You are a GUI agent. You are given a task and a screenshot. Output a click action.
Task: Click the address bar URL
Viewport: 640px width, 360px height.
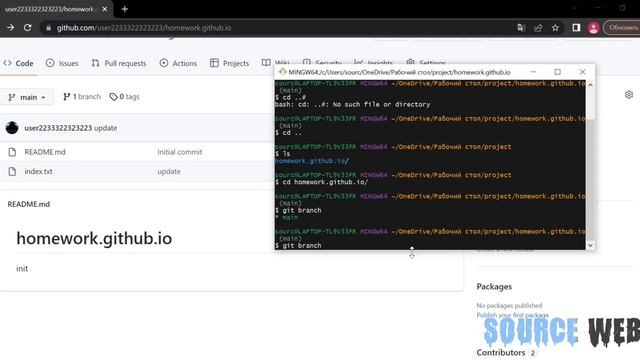click(144, 28)
